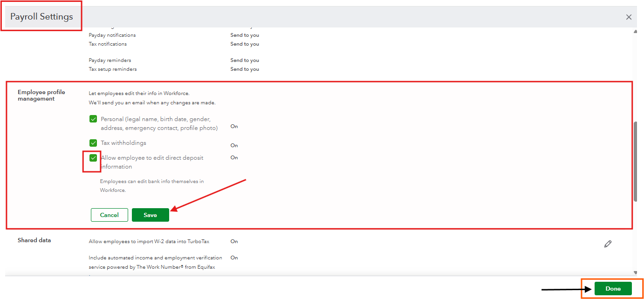Image resolution: width=644 pixels, height=299 pixels.
Task: Click "Employees can edit bank info themselves" note
Action: coord(152,186)
